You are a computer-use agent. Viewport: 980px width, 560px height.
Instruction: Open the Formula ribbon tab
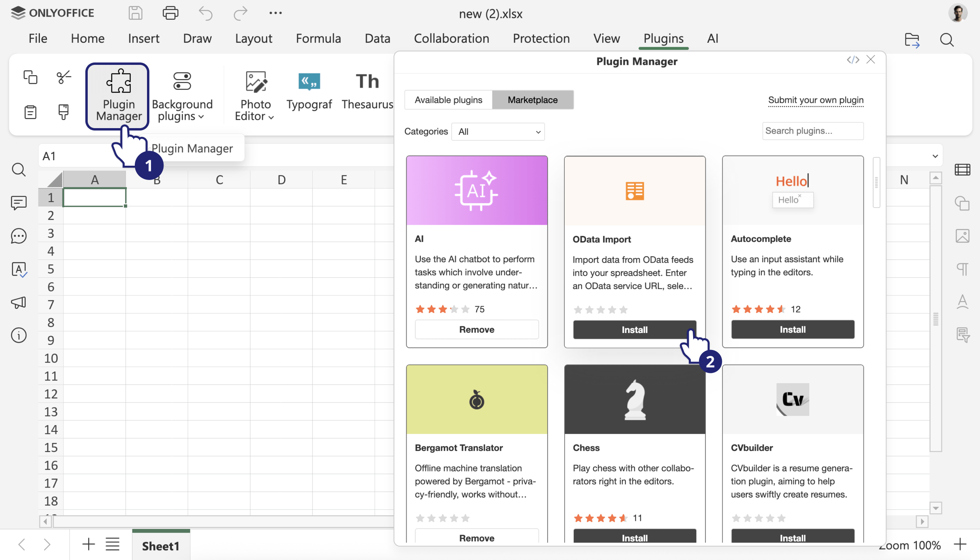point(318,38)
